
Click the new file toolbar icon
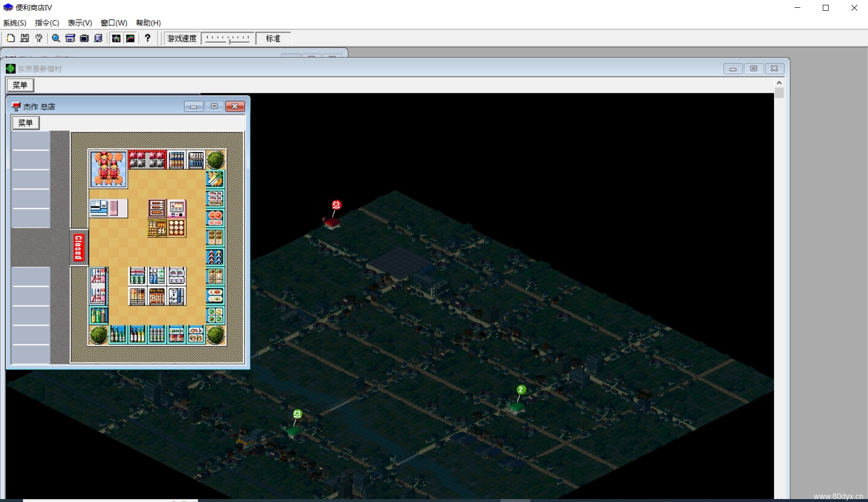(x=10, y=38)
